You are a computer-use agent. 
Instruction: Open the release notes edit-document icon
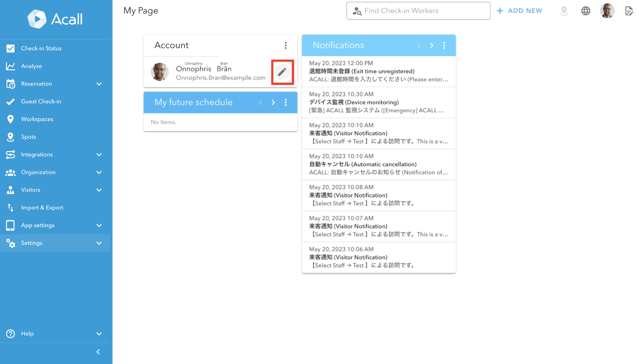tap(629, 11)
